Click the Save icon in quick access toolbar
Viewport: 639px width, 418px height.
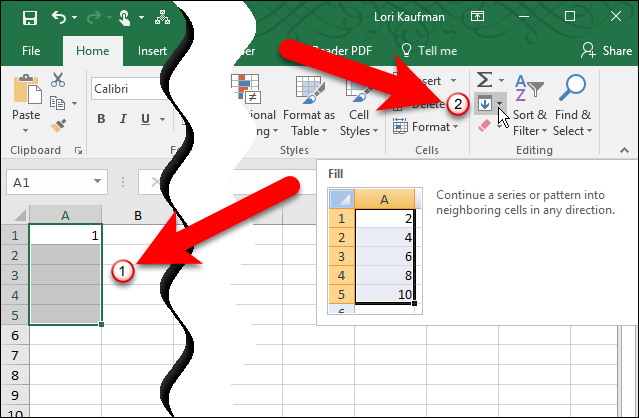[30, 18]
